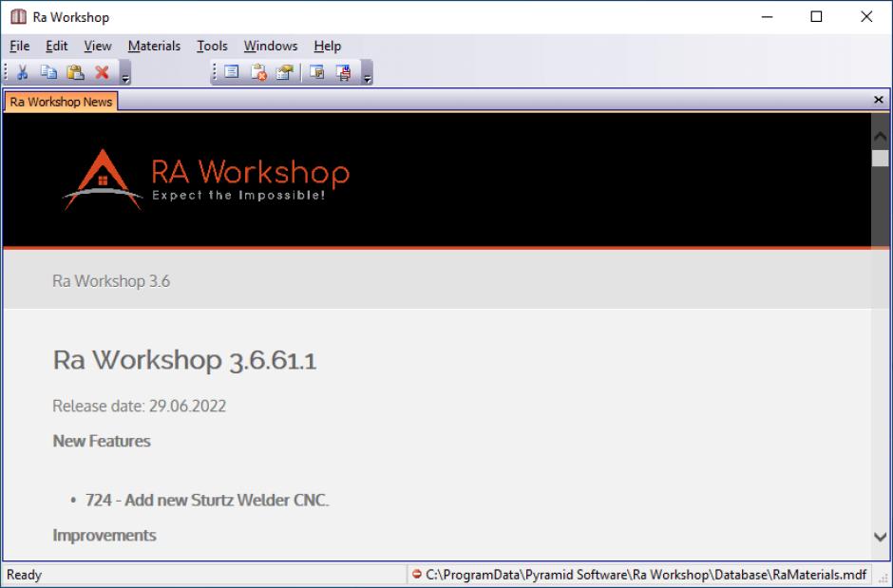Click the Release date 29.06.2022 text
Screen dimensions: 893x588
point(140,406)
